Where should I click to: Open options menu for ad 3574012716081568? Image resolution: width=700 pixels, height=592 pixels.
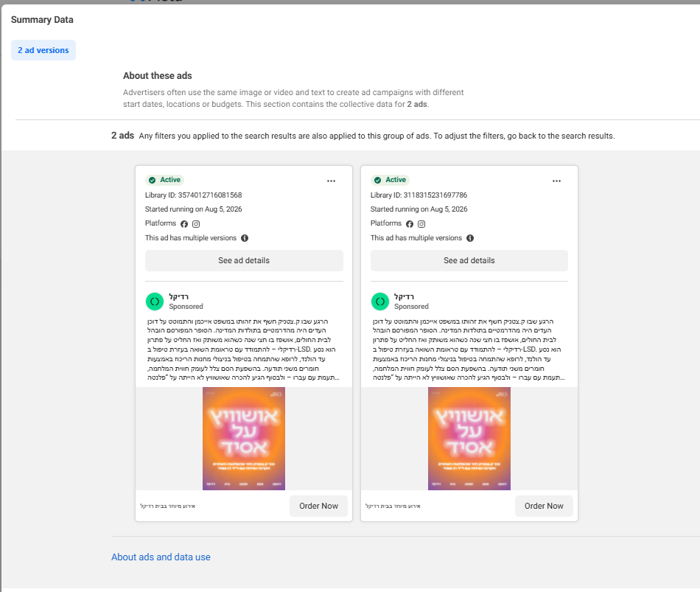click(x=331, y=181)
